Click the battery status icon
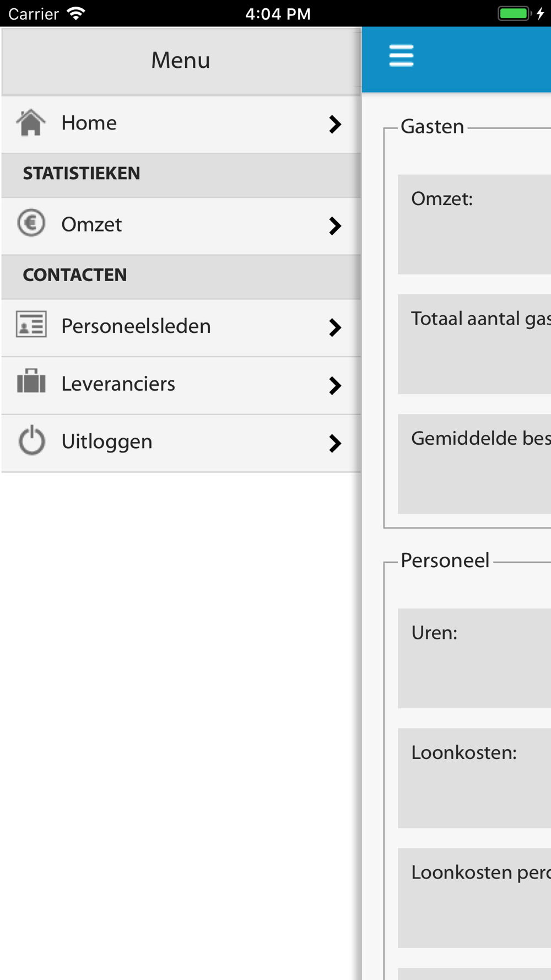This screenshot has height=980, width=551. (514, 13)
